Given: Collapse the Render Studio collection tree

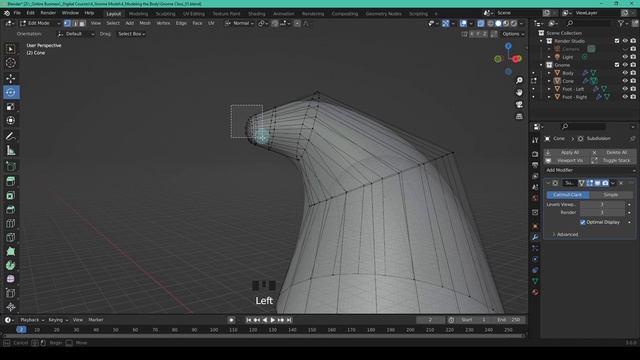Looking at the screenshot, I should 542,41.
